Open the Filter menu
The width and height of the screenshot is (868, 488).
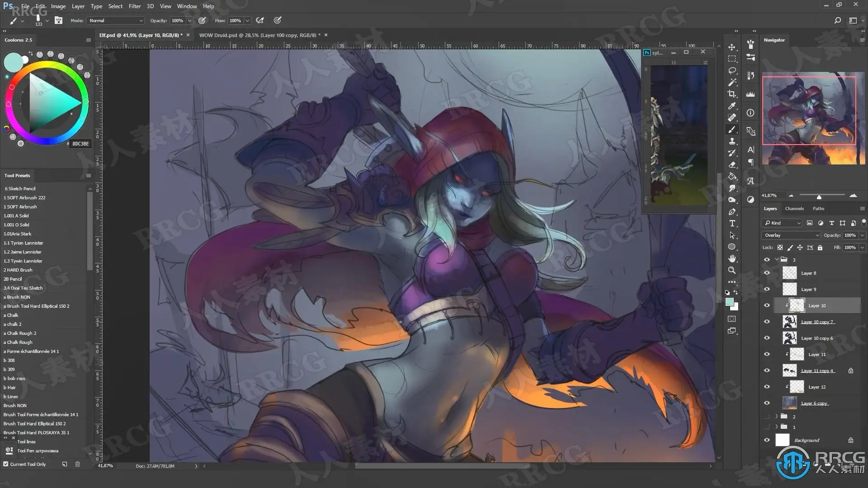click(134, 6)
